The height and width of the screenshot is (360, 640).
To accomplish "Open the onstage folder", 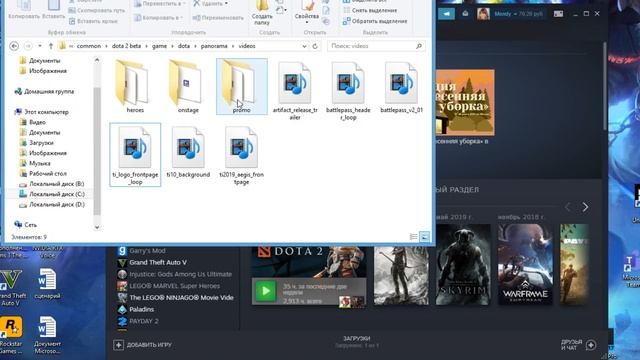I will pyautogui.click(x=188, y=87).
